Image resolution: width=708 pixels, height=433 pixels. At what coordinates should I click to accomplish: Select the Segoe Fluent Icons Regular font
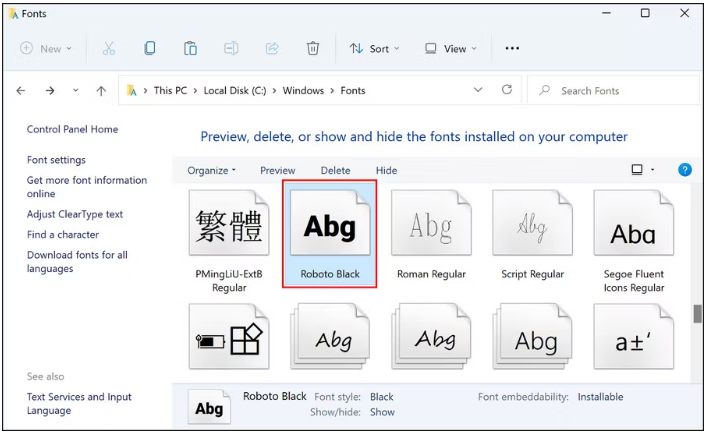(633, 242)
